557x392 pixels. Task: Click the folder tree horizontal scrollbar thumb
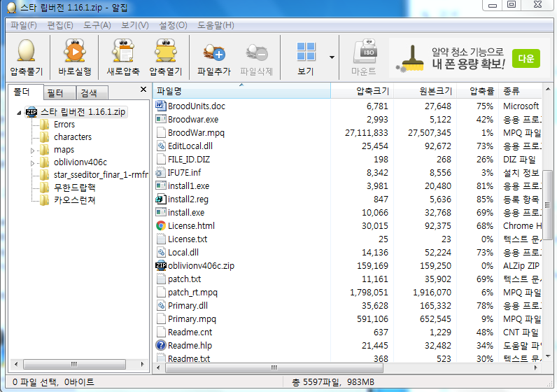pyautogui.click(x=74, y=364)
